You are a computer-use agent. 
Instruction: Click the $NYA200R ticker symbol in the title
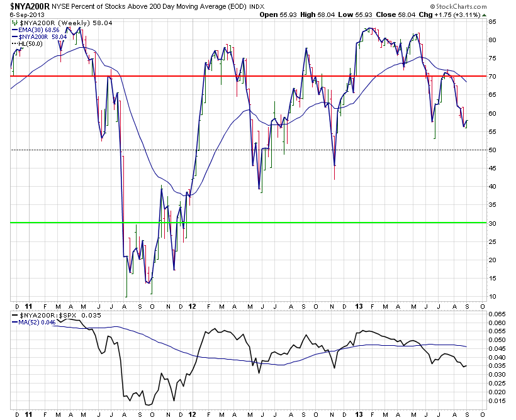pyautogui.click(x=30, y=6)
